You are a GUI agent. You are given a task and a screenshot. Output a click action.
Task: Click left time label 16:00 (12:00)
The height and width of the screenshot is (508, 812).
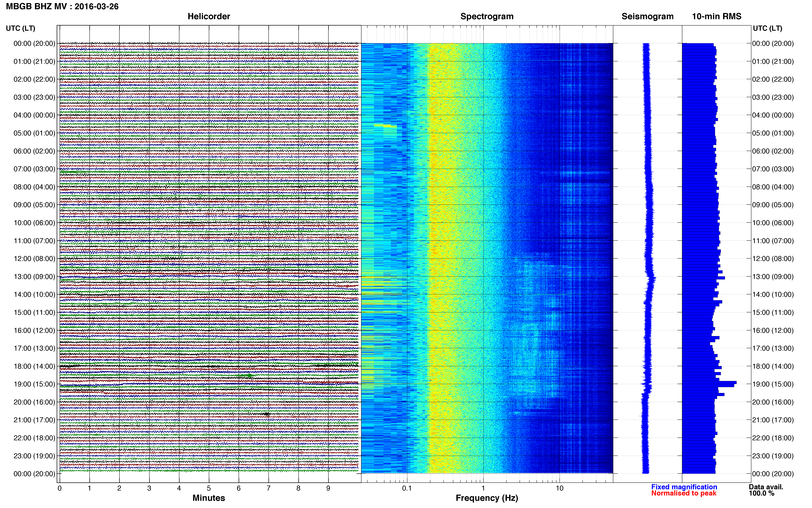click(34, 331)
